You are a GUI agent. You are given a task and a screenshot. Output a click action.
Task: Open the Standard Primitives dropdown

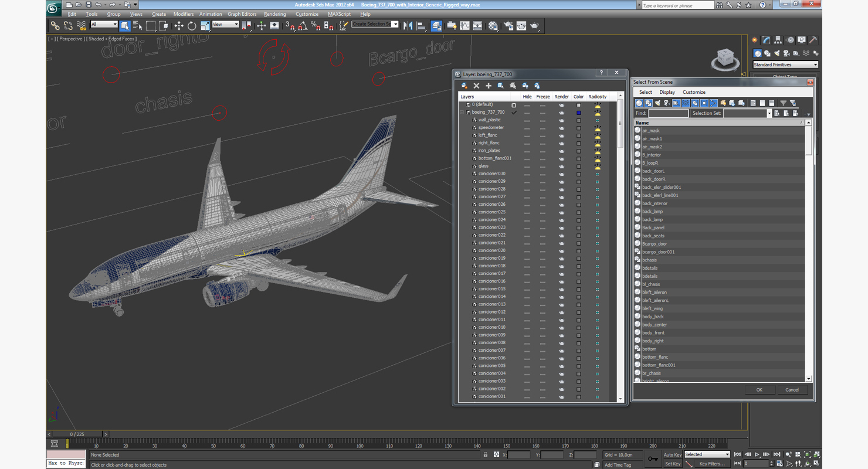pyautogui.click(x=785, y=64)
